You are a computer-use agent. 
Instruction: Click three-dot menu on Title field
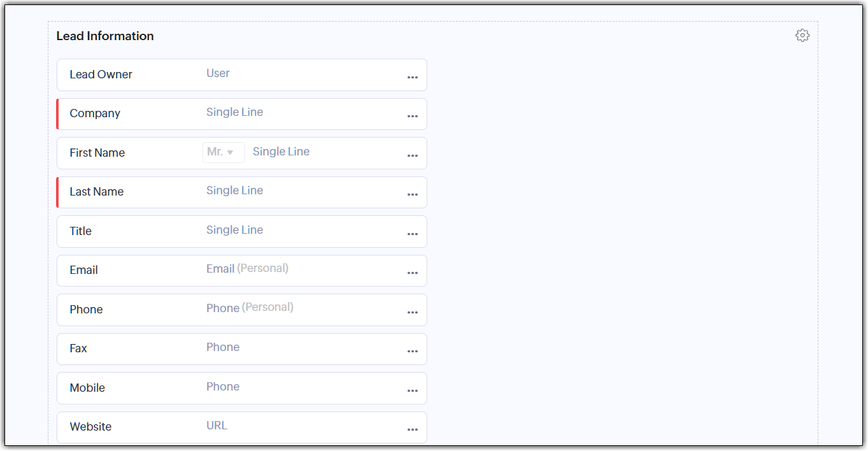pyautogui.click(x=413, y=234)
